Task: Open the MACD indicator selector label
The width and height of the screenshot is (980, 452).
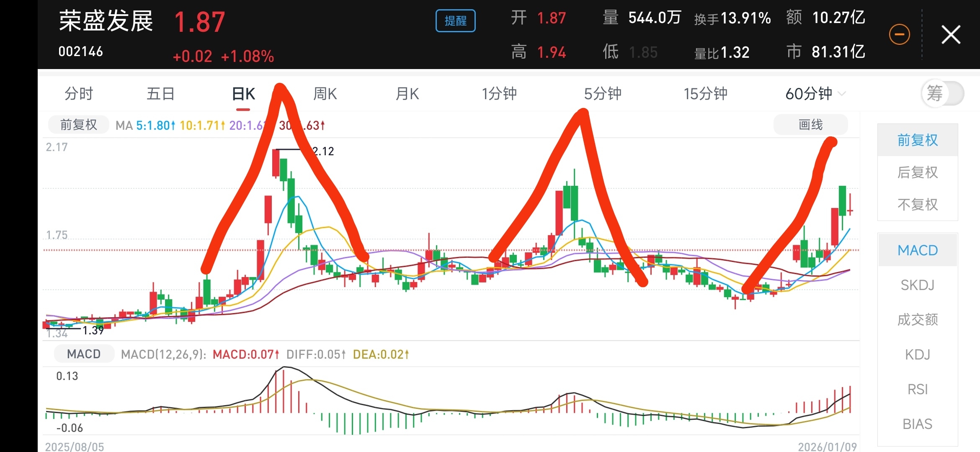Action: 84,354
